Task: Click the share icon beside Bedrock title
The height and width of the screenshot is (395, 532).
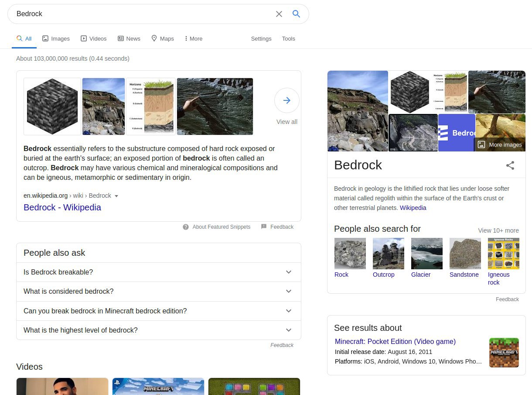Action: (510, 165)
